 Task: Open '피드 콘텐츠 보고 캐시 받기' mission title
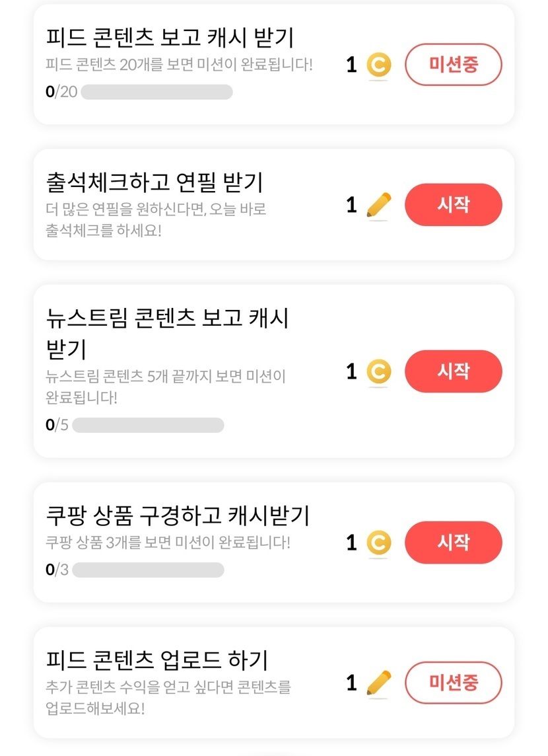pos(170,38)
